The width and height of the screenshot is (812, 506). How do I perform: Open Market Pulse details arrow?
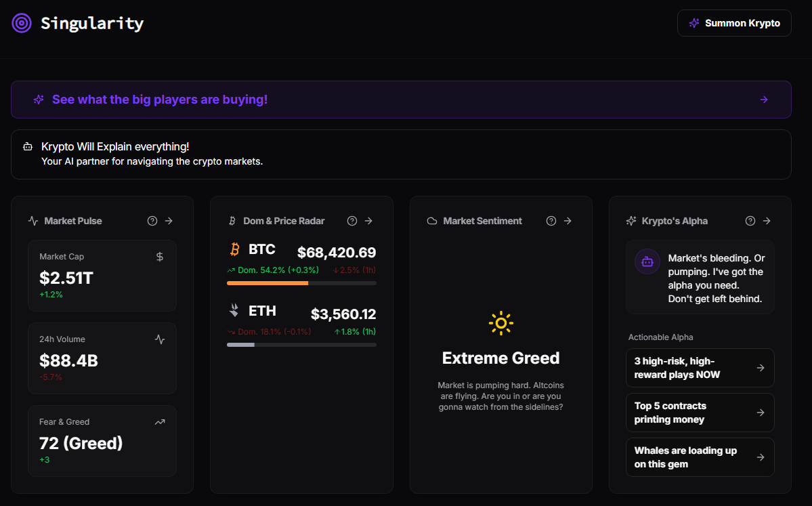169,221
